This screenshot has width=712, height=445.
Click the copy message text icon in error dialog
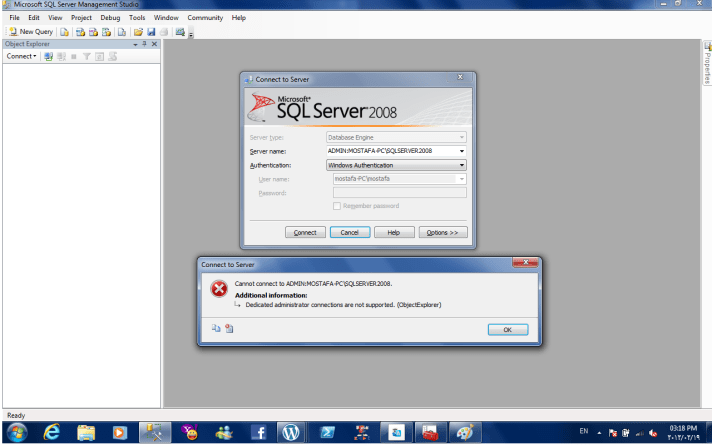[x=216, y=328]
